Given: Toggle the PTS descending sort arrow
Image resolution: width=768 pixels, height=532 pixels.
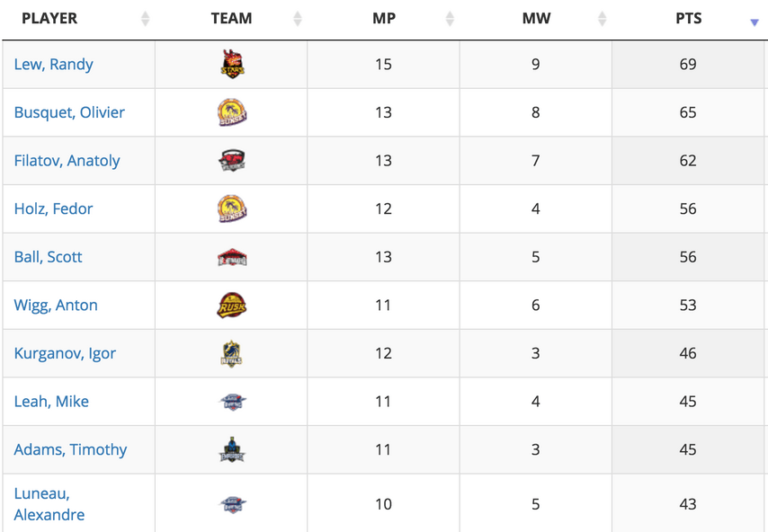Looking at the screenshot, I should pos(755,22).
